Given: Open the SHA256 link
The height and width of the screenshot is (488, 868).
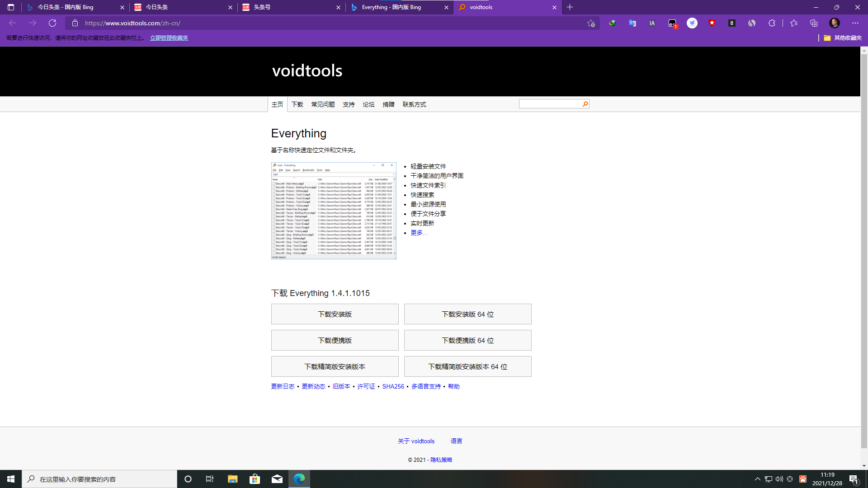Looking at the screenshot, I should pyautogui.click(x=393, y=386).
